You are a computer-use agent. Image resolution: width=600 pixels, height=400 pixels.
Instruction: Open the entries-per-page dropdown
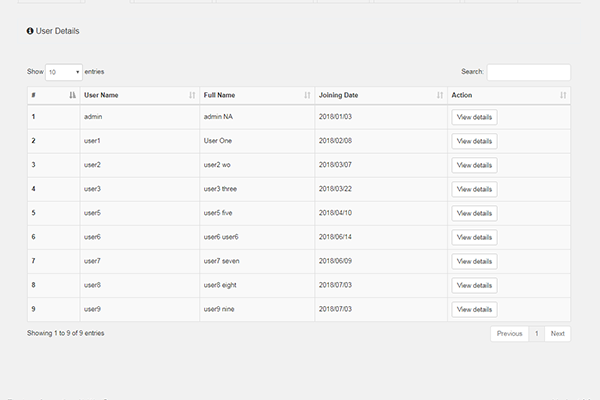(x=64, y=72)
